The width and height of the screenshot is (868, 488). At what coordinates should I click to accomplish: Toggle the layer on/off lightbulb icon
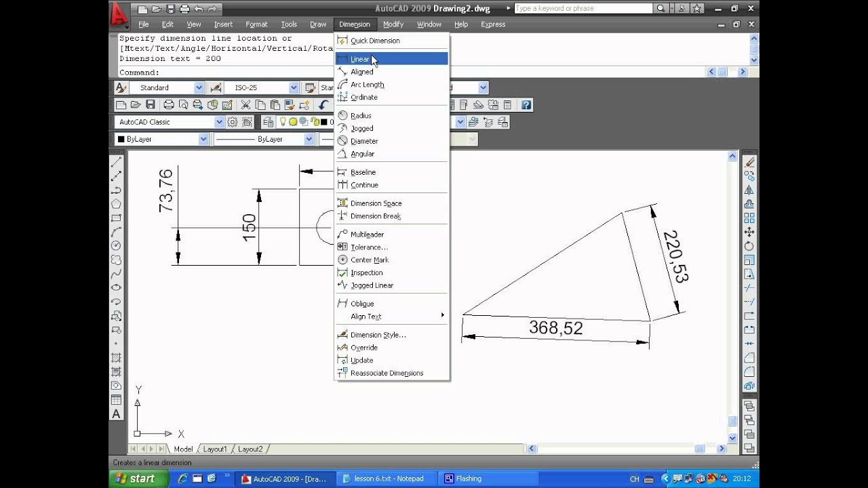pos(283,122)
